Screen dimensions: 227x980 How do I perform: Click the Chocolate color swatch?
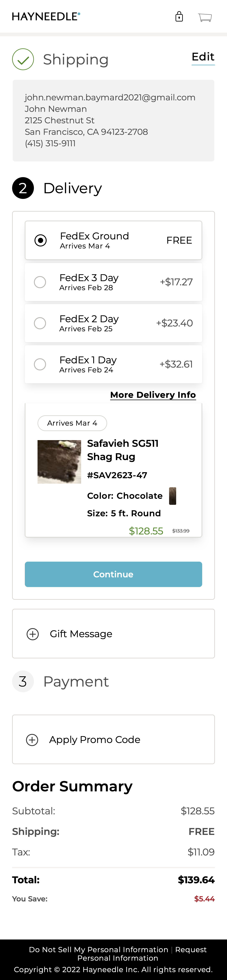pyautogui.click(x=173, y=495)
